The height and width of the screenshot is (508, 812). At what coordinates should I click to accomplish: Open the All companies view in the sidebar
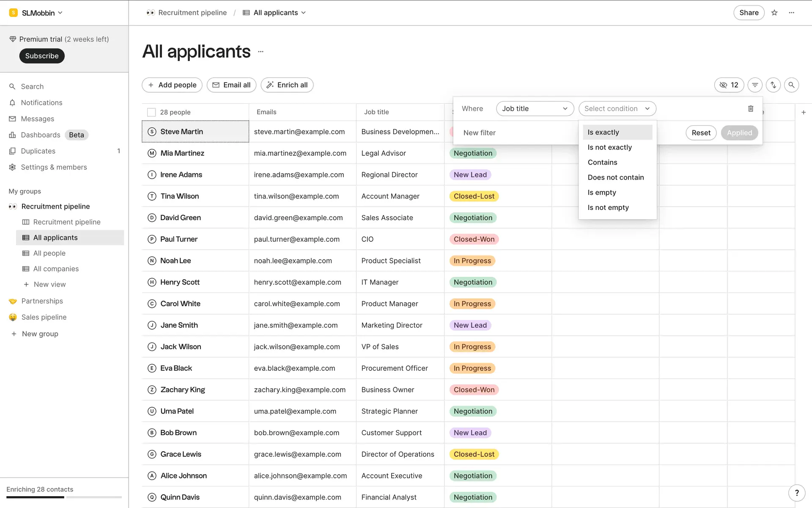56,269
